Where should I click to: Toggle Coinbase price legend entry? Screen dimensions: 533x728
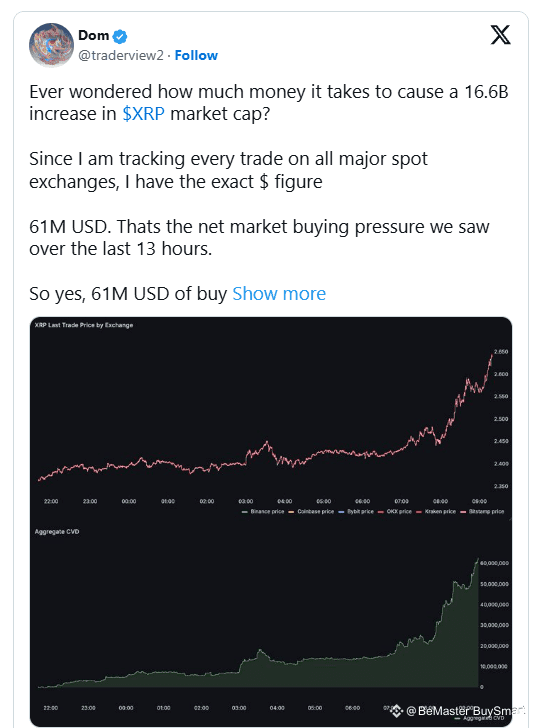pos(311,511)
